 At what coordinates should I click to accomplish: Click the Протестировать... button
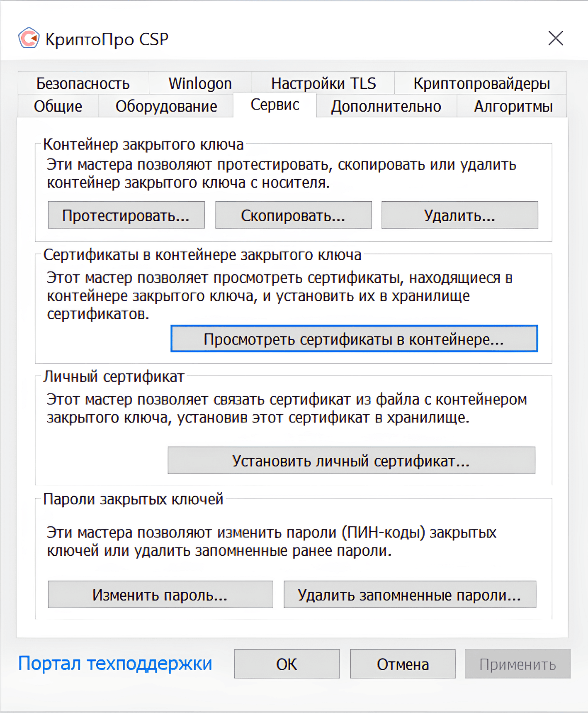click(x=126, y=215)
